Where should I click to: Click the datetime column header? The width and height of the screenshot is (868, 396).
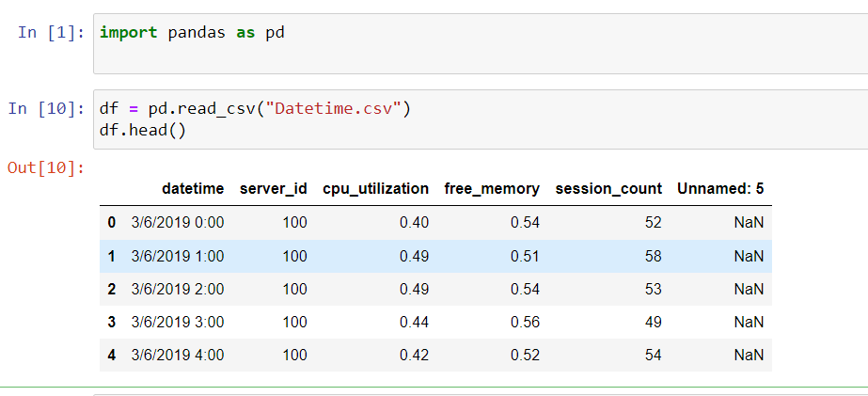point(193,188)
